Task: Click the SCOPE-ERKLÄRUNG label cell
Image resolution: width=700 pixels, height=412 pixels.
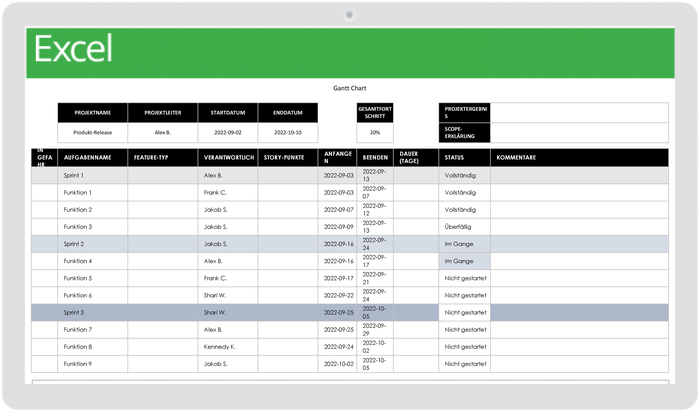Action: point(465,133)
